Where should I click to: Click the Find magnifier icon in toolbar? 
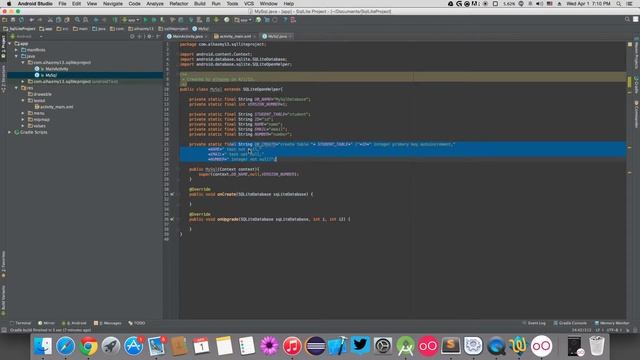tap(77, 20)
